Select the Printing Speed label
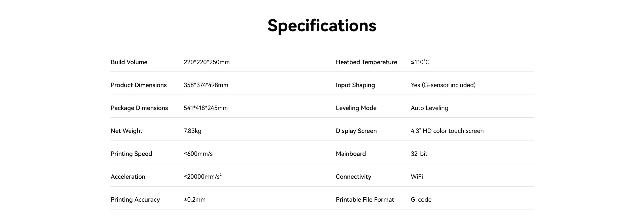644x216 pixels. click(x=131, y=154)
